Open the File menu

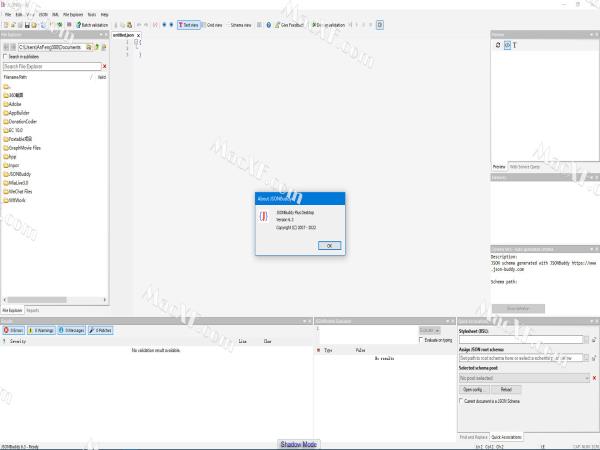coord(8,15)
